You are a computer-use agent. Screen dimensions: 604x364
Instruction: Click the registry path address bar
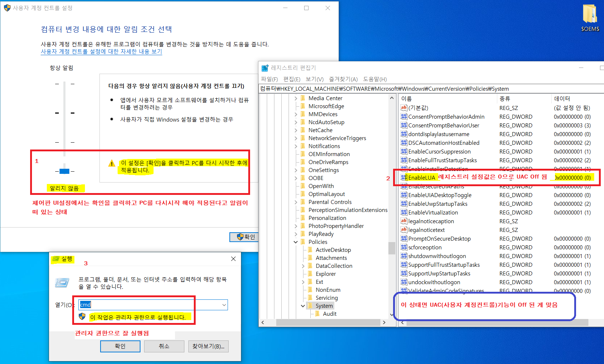pos(431,89)
